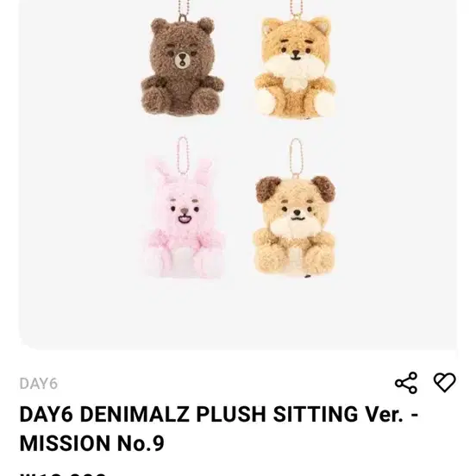Click the partially visible price text
This screenshot has width=476, height=476.
click(63, 474)
